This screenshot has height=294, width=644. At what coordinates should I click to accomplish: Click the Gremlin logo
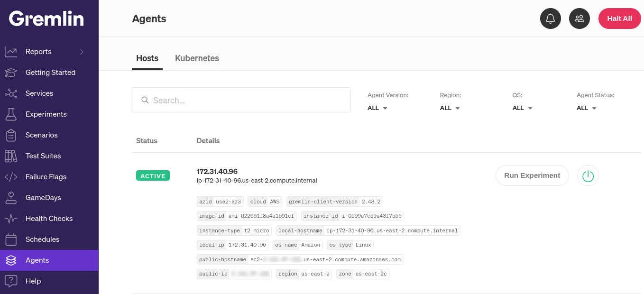tap(46, 18)
